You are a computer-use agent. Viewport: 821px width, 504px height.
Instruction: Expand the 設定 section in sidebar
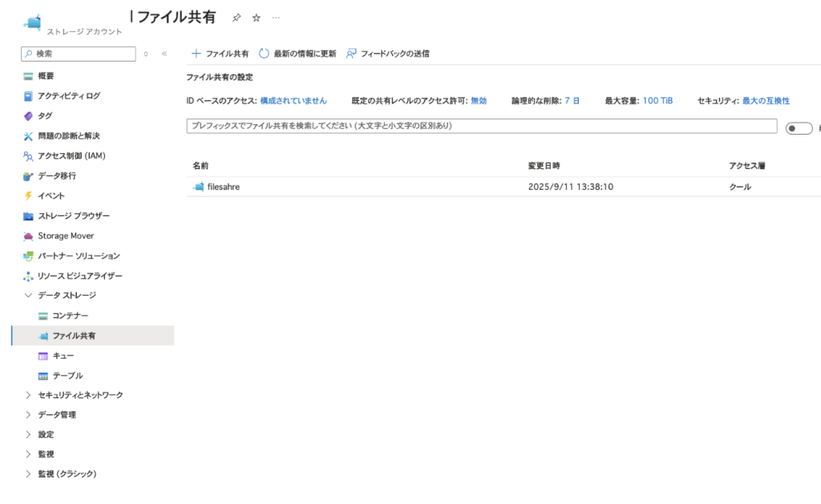pos(29,434)
